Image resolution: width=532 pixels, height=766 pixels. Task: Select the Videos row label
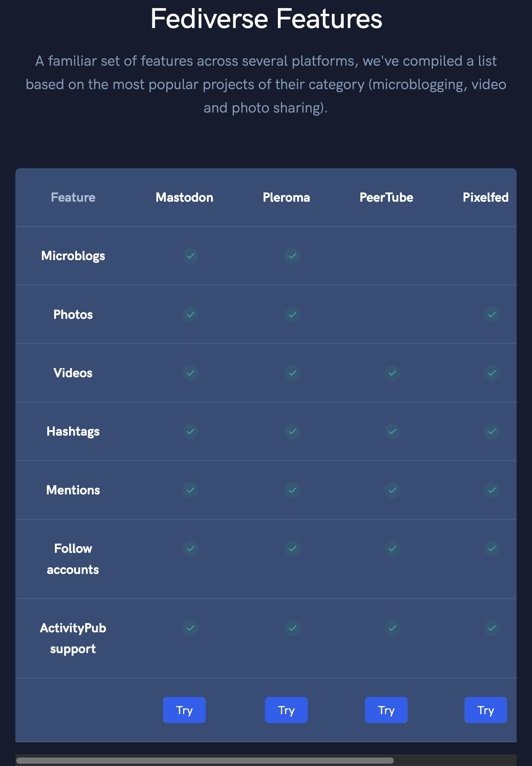(73, 373)
